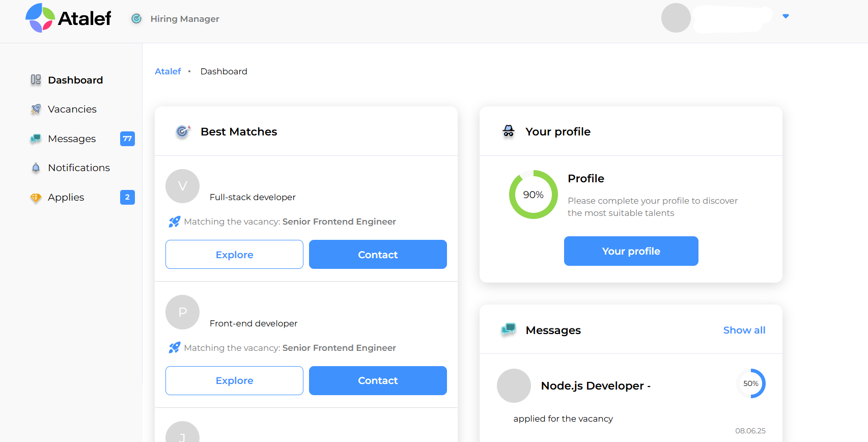Contact the Front-end developer candidate

pyautogui.click(x=378, y=380)
